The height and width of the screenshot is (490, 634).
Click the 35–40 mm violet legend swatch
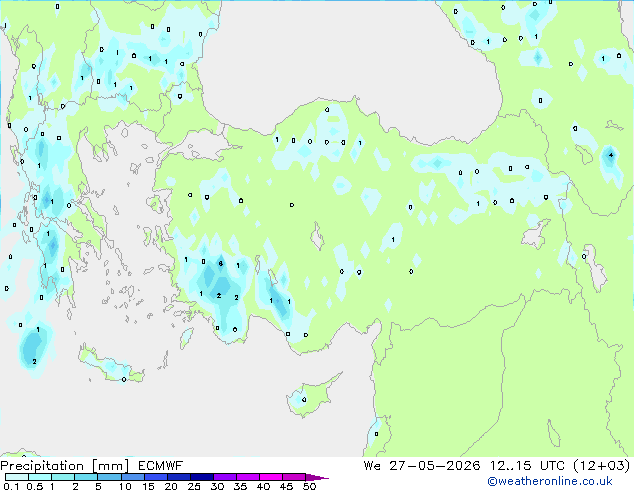tap(247, 477)
